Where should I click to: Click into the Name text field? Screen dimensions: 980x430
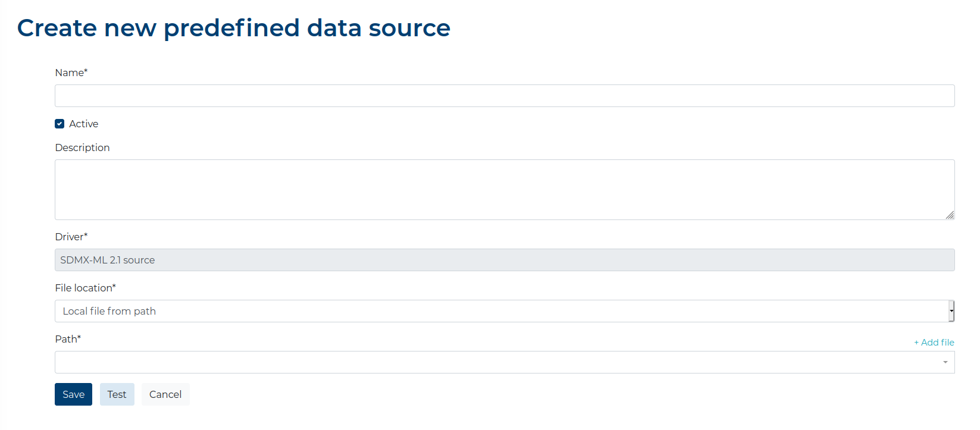click(505, 96)
